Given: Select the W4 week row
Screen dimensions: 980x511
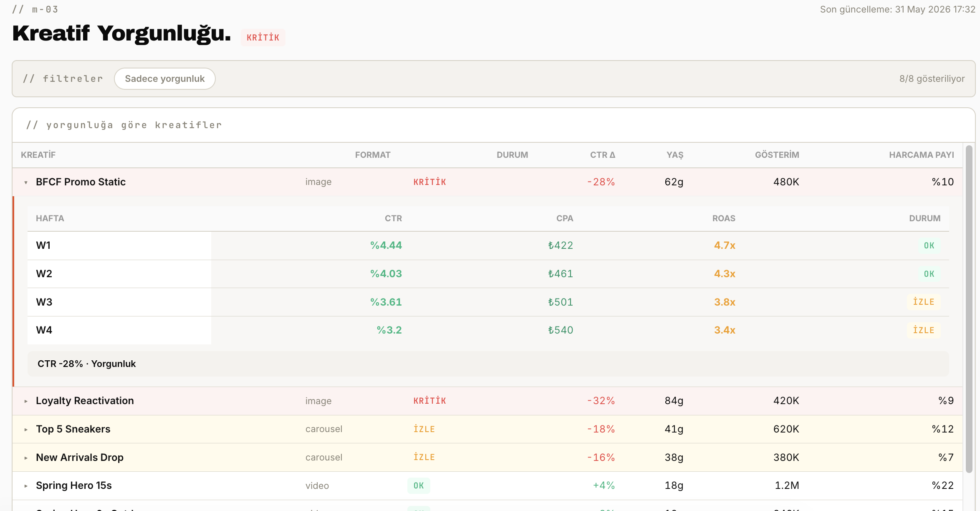Looking at the screenshot, I should [488, 330].
